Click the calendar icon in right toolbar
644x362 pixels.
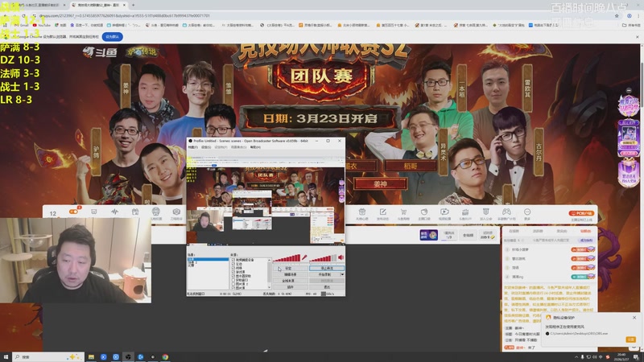(x=361, y=212)
